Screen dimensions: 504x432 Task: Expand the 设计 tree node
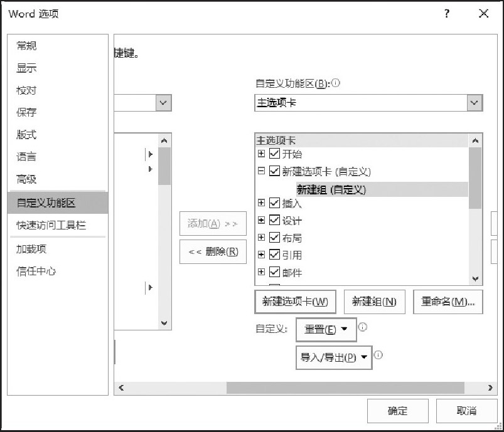pyautogui.click(x=261, y=220)
